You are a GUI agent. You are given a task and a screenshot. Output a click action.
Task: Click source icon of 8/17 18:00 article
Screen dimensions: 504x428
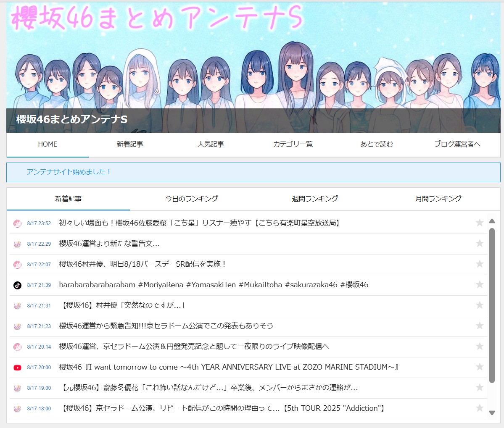[x=17, y=408]
